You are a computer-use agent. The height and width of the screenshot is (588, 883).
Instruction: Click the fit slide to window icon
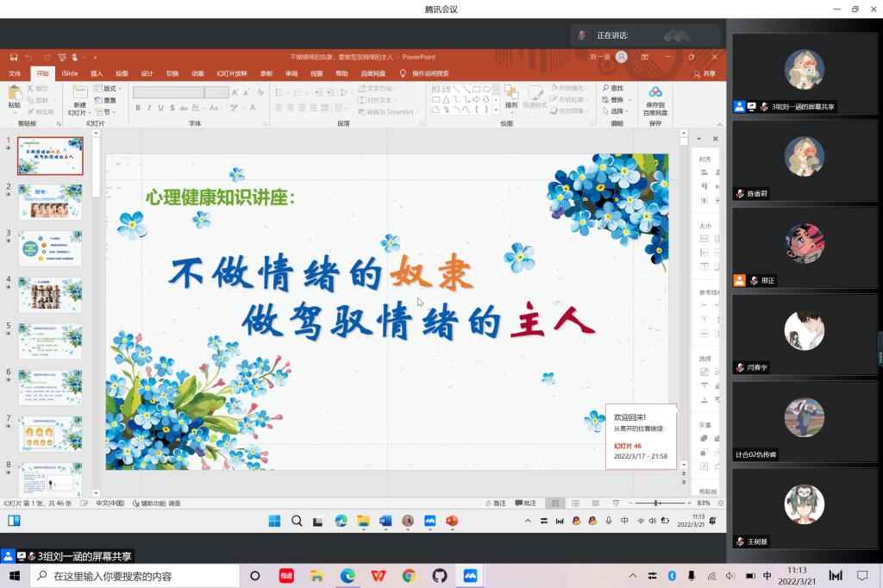coord(720,503)
